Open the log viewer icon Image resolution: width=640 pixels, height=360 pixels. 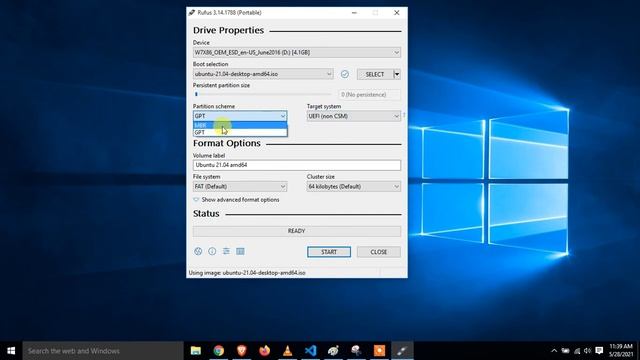point(240,251)
